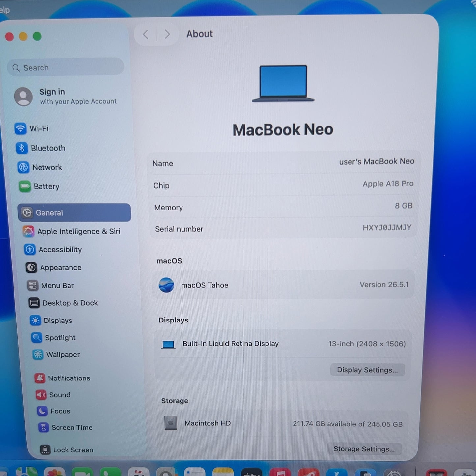
Task: Open Apple Intelligence & Siri settings
Action: click(x=71, y=231)
